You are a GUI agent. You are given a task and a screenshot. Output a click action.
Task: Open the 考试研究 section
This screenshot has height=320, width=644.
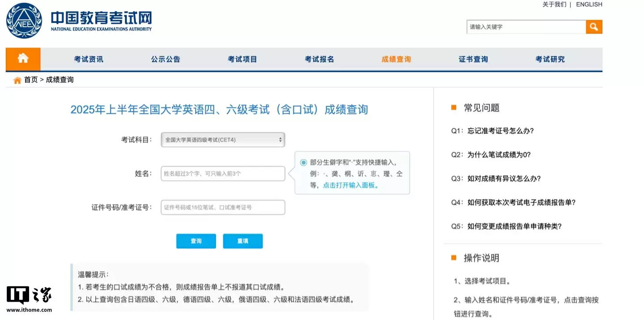[x=550, y=59]
